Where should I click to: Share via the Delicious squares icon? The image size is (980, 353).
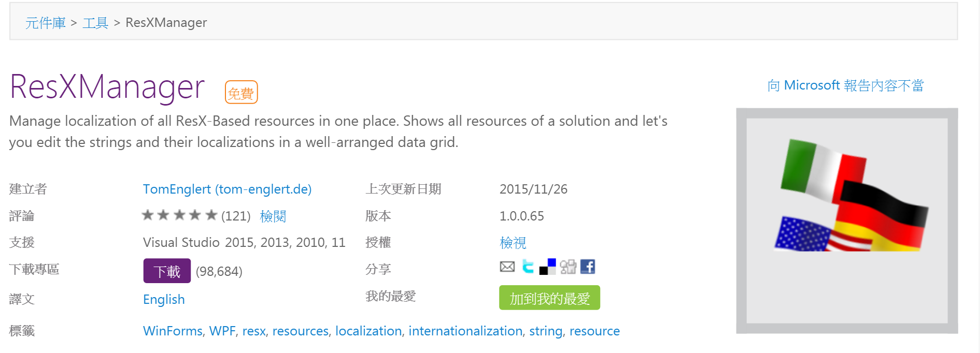[547, 267]
